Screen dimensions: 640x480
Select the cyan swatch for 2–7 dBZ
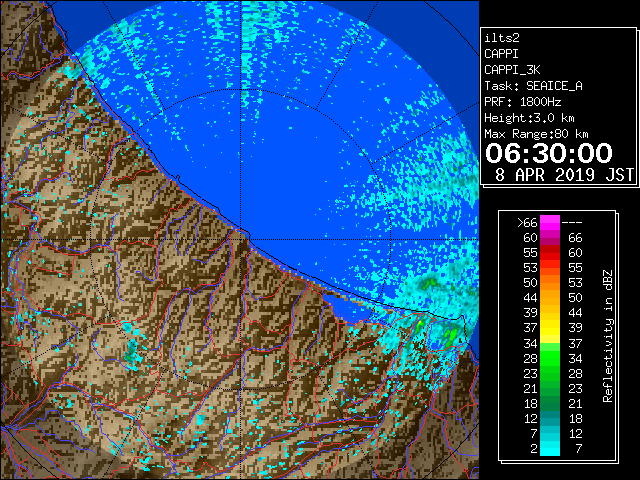[550, 448]
